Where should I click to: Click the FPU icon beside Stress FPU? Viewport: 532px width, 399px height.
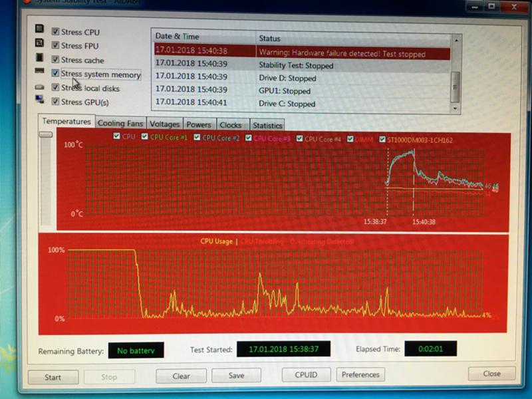(39, 43)
